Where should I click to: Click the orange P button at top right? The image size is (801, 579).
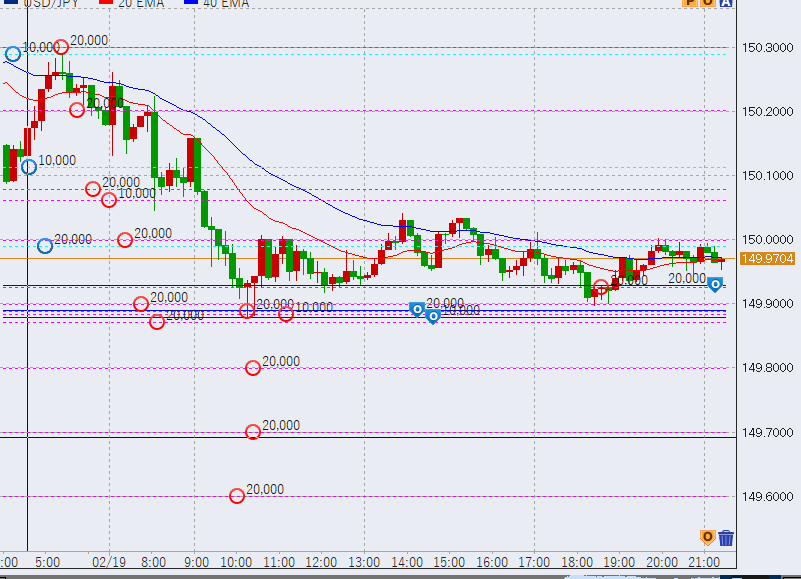(x=690, y=3)
